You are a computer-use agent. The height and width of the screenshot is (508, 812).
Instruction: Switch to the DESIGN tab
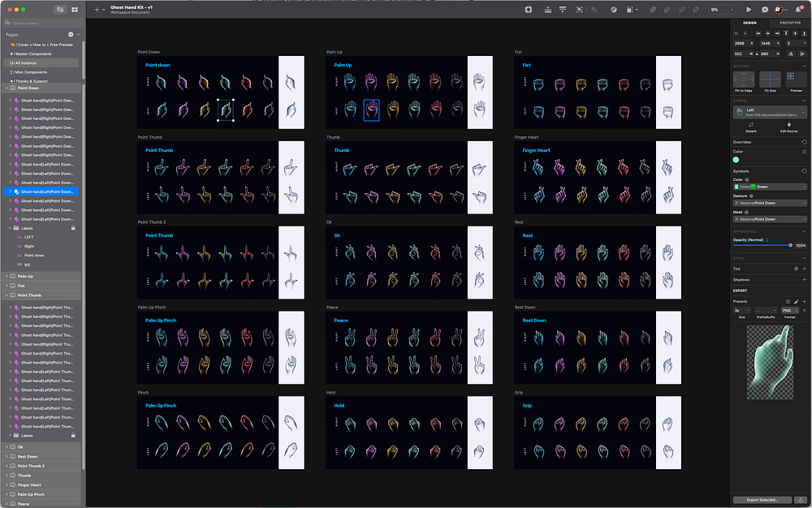tap(749, 23)
